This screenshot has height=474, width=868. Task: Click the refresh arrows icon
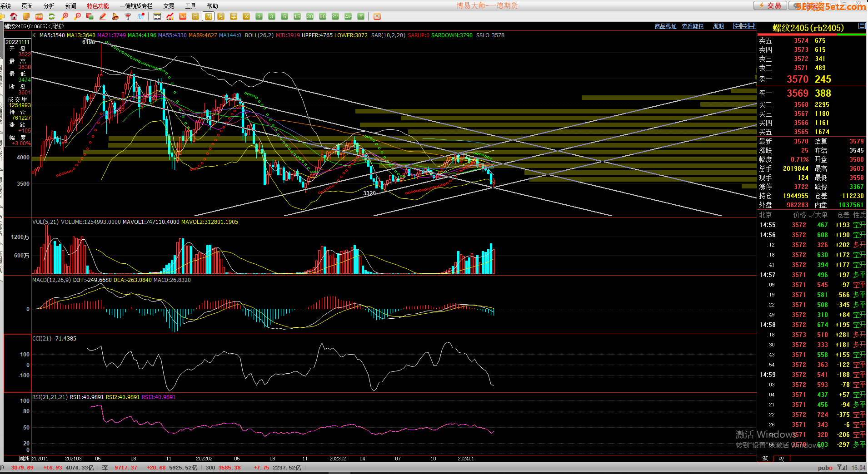(52, 16)
